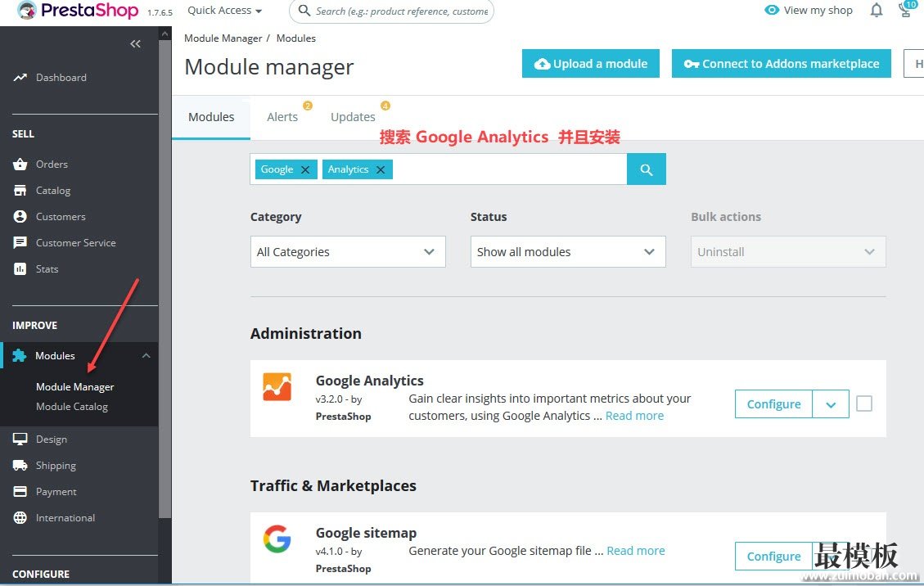The width and height of the screenshot is (924, 586).
Task: Click the Design monitor icon
Action: 20,439
